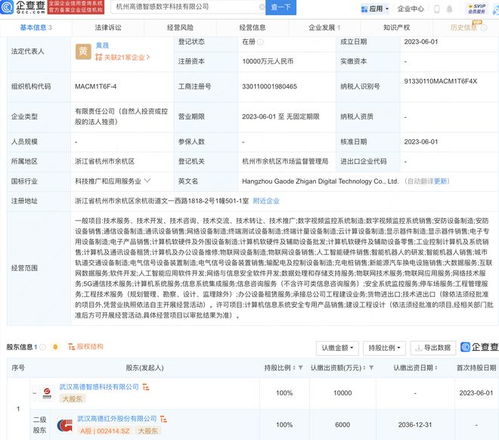Click the help icon beside 股东信息
The width and height of the screenshot is (499, 440).
42,347
